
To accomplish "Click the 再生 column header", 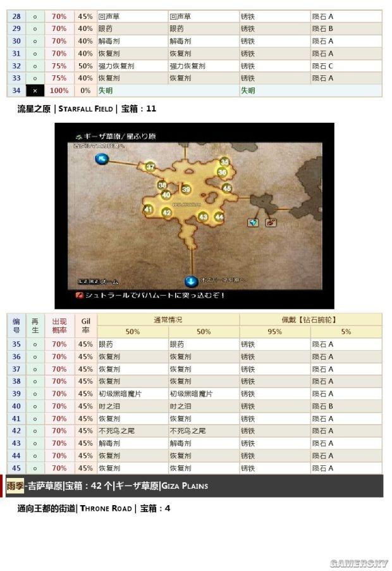I will tap(35, 325).
